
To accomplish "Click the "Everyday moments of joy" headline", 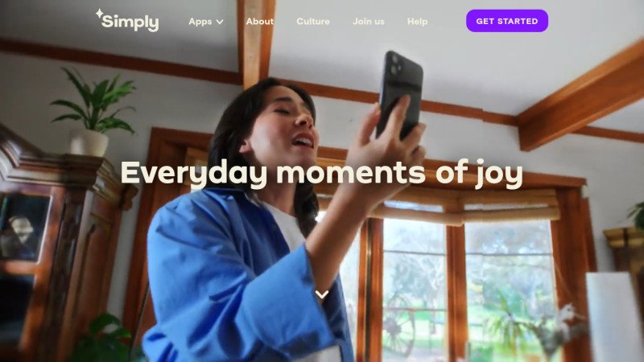I will tap(321, 174).
